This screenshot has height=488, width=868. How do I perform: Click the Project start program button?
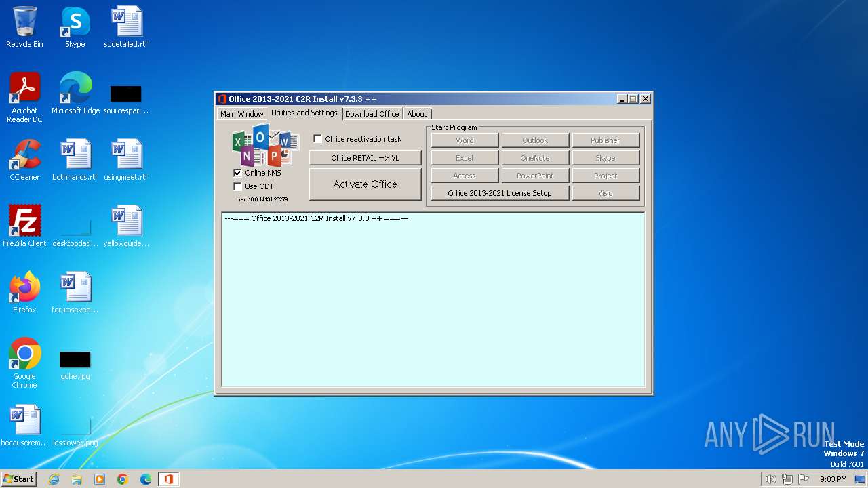pyautogui.click(x=606, y=176)
